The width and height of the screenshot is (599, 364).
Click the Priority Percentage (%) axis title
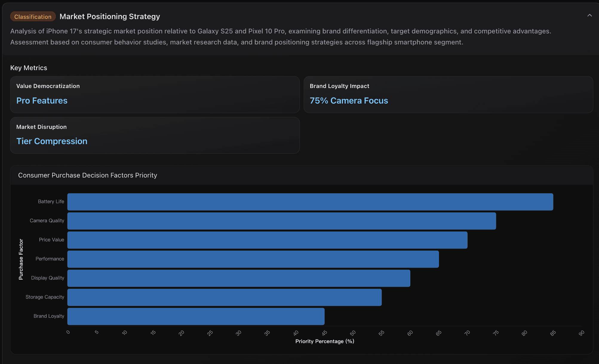coord(325,341)
